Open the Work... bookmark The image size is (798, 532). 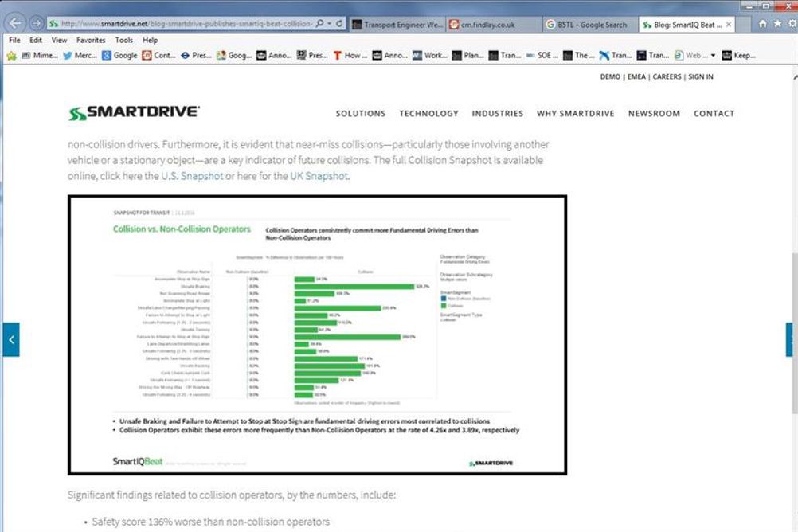pyautogui.click(x=429, y=56)
